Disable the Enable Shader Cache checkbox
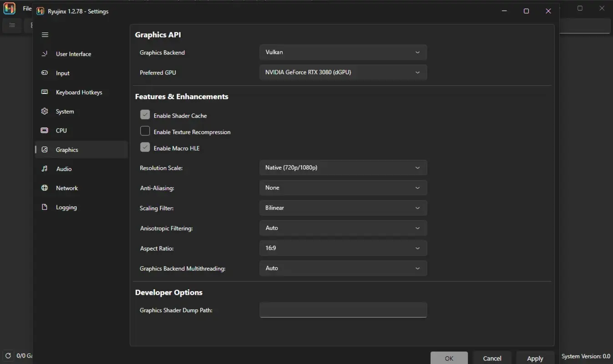Screen dimensions: 613x364 145,114
